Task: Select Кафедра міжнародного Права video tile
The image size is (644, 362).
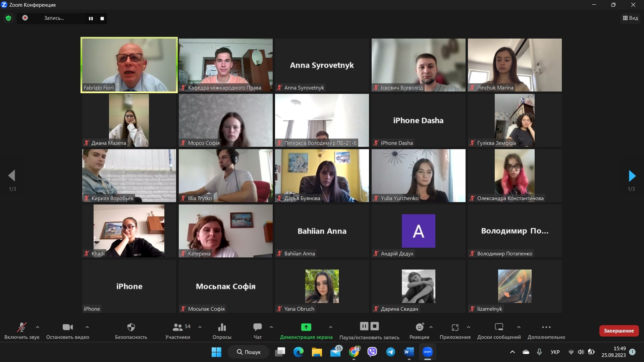Action: (x=226, y=65)
